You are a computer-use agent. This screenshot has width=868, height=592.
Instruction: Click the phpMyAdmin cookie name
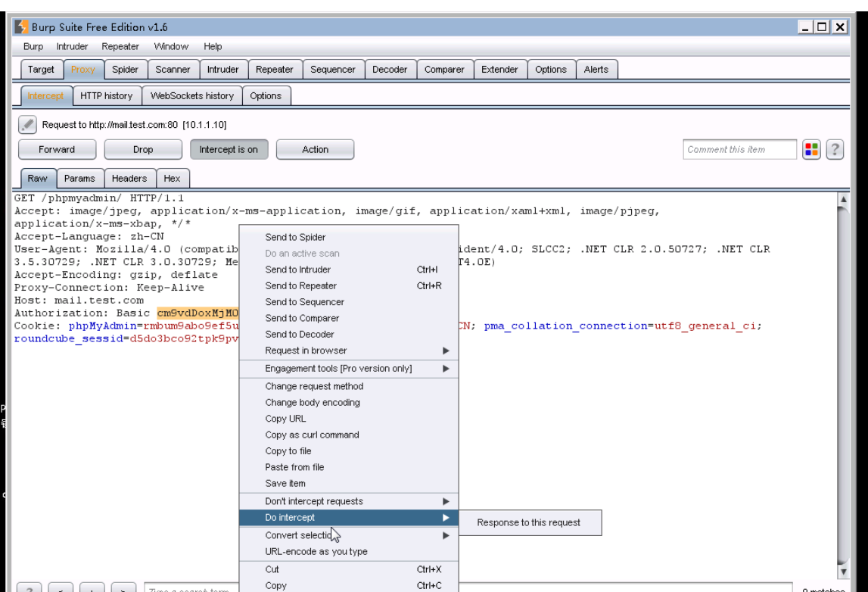[x=102, y=326]
